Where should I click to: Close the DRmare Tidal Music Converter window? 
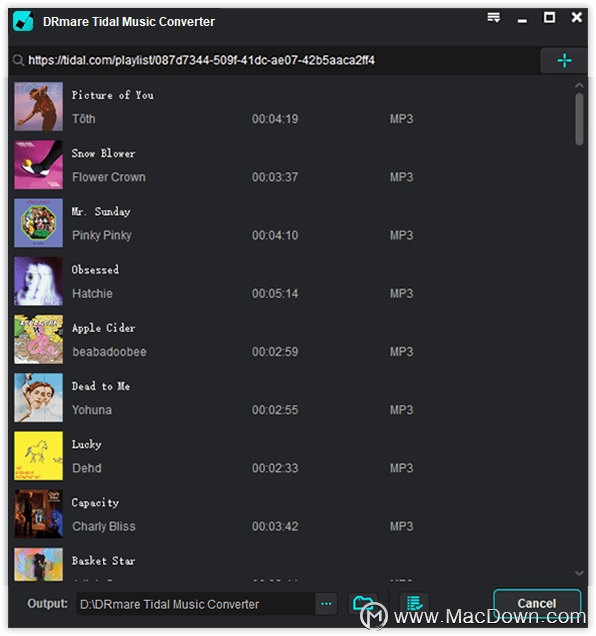[x=577, y=17]
